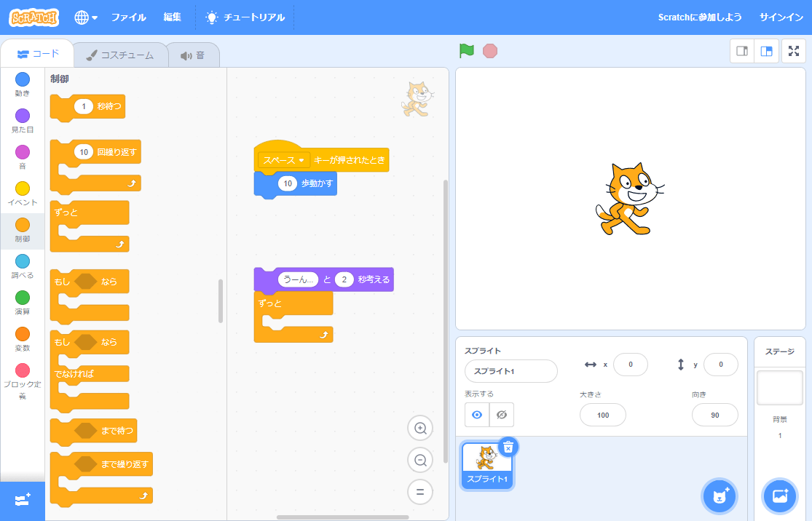Select the イベント yellow category
Screen dimensions: 812x521
point(23,194)
